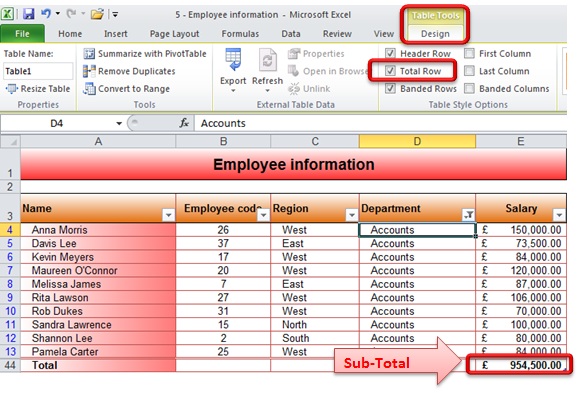The image size is (579, 393).
Task: Open the Salary column filter dropdown
Action: point(559,215)
